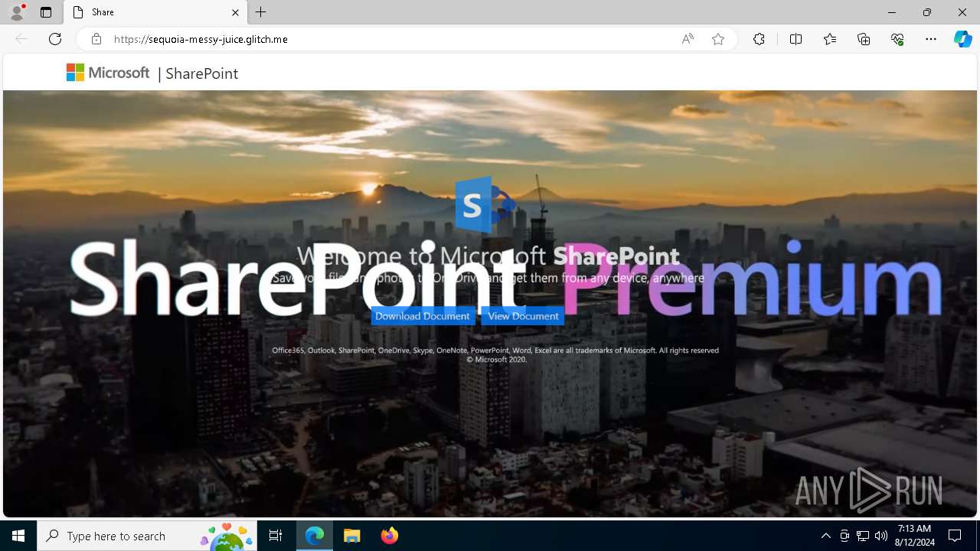This screenshot has width=980, height=551.
Task: Click the Download Document button
Action: [423, 316]
